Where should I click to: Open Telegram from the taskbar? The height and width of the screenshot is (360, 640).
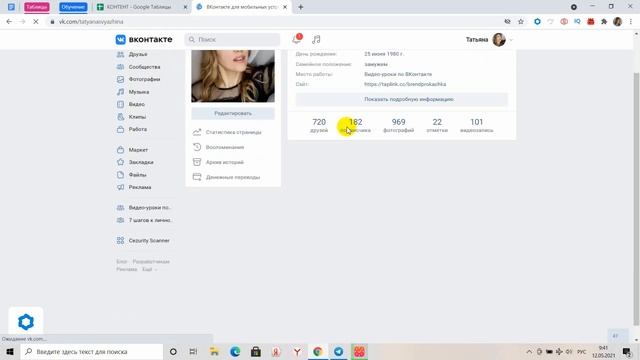pyautogui.click(x=338, y=351)
